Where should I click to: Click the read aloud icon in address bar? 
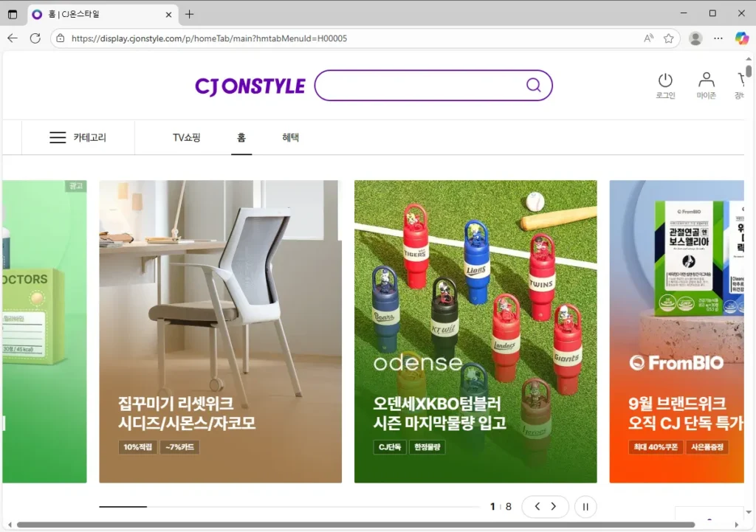tap(649, 38)
